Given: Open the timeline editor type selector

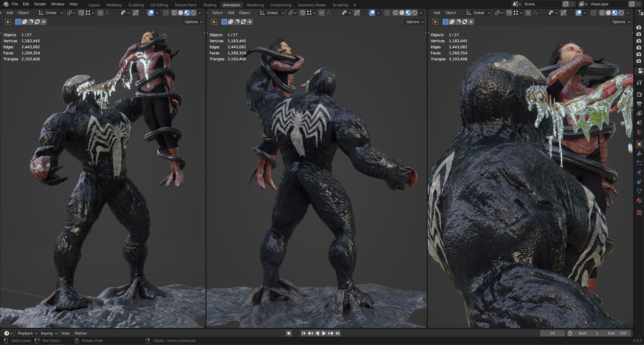Looking at the screenshot, I should (8, 333).
